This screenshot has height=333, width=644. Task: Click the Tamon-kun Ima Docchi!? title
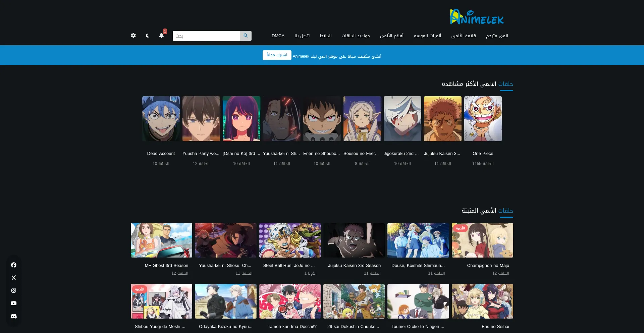pos(292,327)
